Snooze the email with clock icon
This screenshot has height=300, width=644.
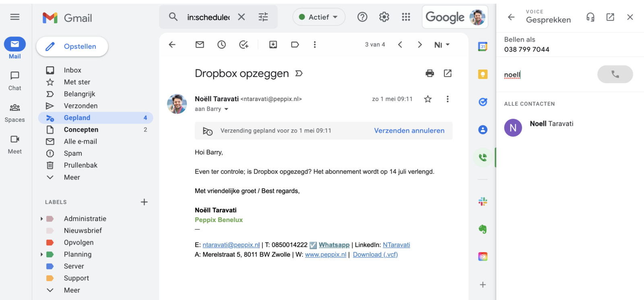coord(221,45)
